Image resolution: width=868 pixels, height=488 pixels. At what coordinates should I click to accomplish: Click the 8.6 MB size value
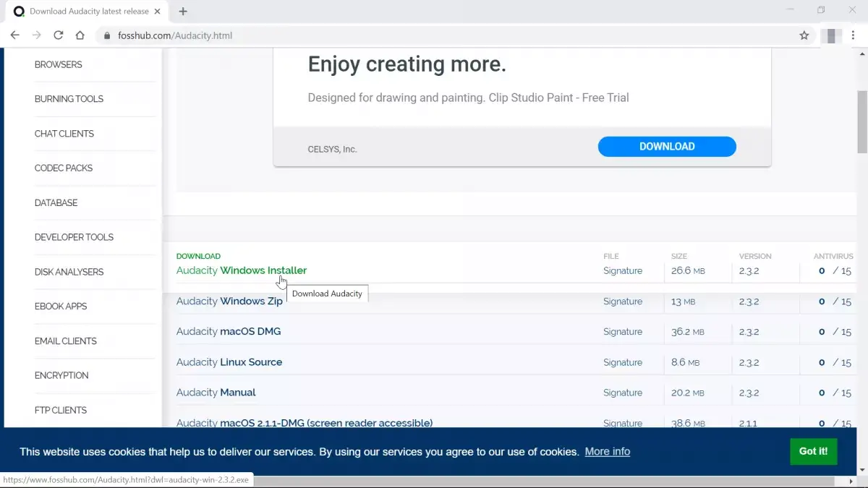pos(686,361)
